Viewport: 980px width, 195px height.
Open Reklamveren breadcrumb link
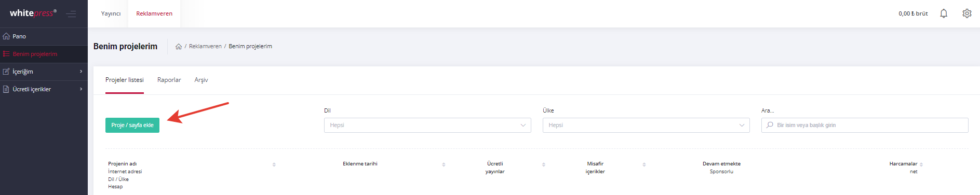coord(205,47)
